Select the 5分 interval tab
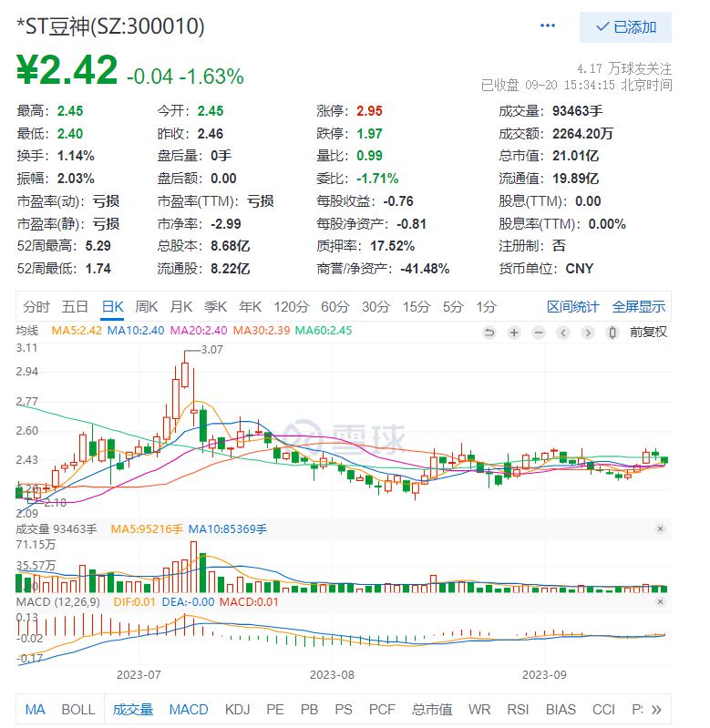The width and height of the screenshot is (710, 728). (453, 307)
